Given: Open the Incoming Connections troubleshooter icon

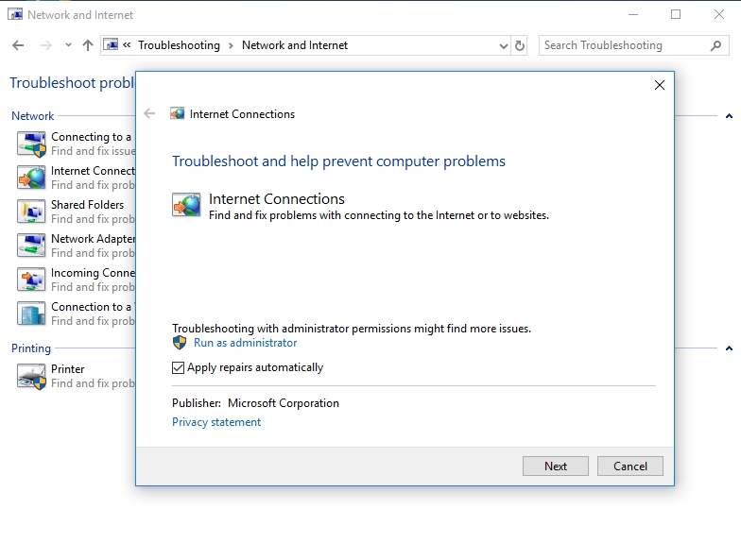Looking at the screenshot, I should point(31,280).
